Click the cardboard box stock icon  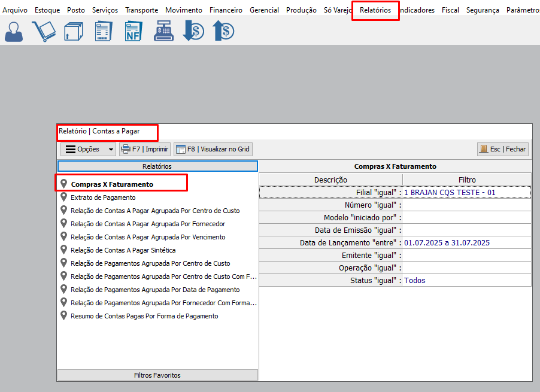coord(72,31)
